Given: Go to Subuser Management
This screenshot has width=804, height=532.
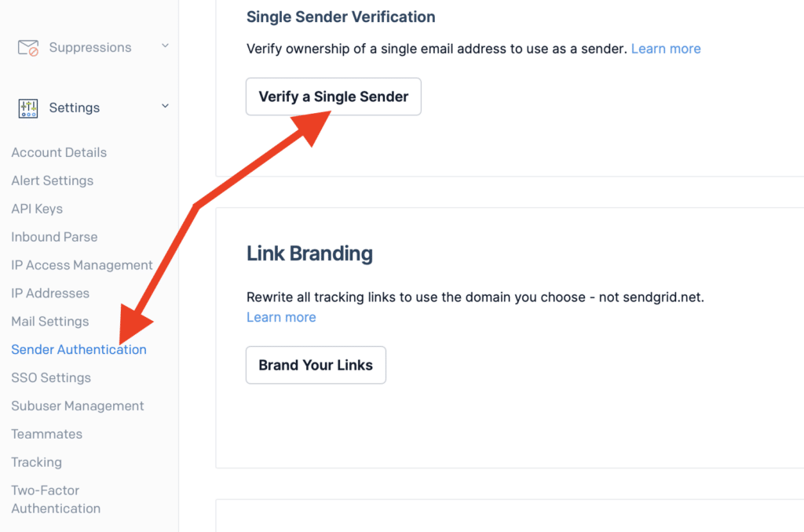Looking at the screenshot, I should pyautogui.click(x=78, y=406).
